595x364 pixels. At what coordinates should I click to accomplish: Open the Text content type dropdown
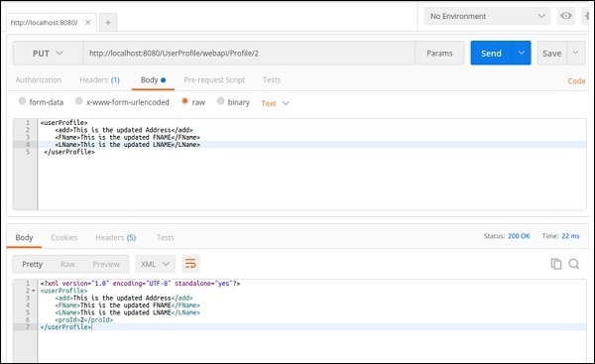pyautogui.click(x=275, y=103)
